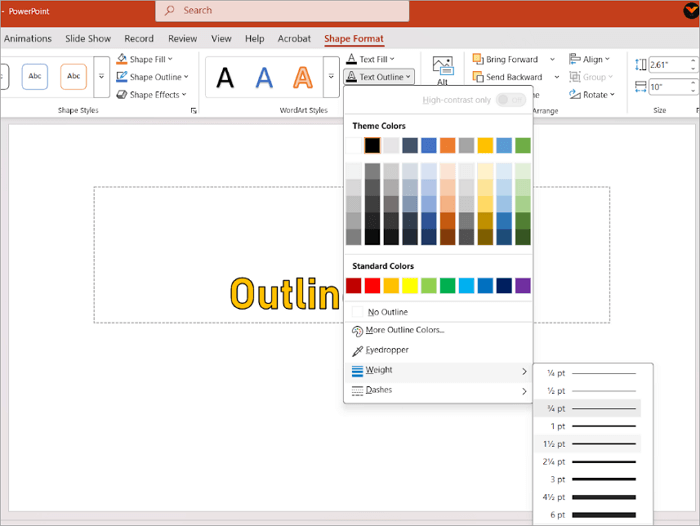Switch to the Record tab
The width and height of the screenshot is (700, 526).
click(x=139, y=38)
